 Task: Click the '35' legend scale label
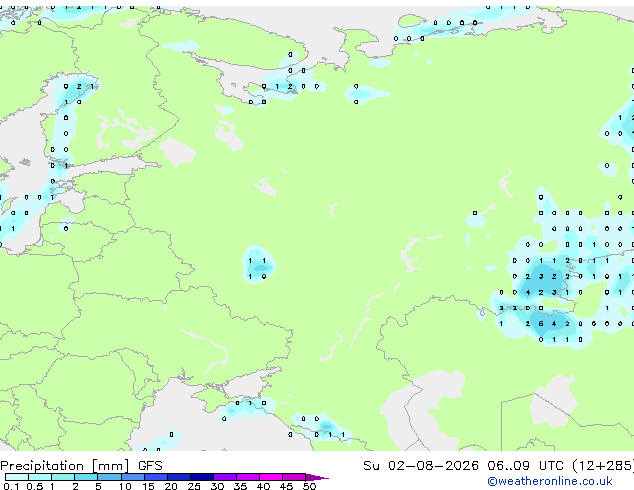coord(240,486)
